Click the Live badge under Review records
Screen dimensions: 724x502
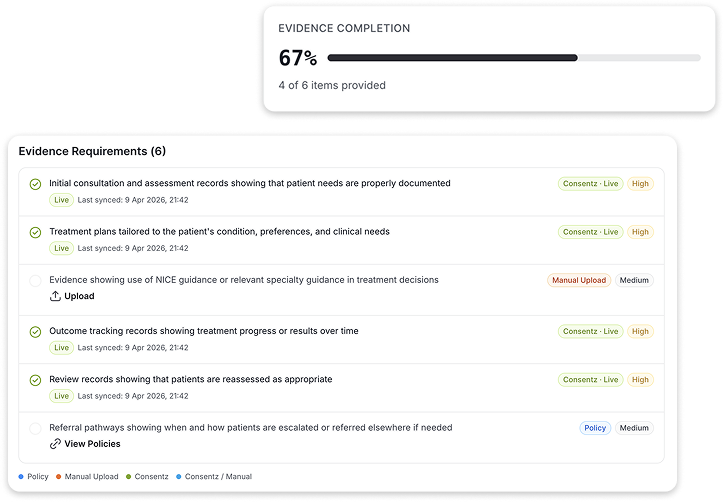[62, 396]
